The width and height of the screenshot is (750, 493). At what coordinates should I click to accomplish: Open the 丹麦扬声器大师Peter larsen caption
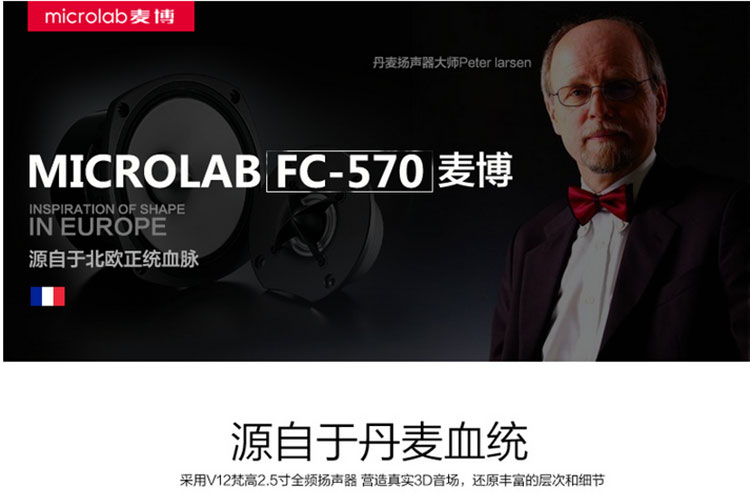click(x=452, y=63)
